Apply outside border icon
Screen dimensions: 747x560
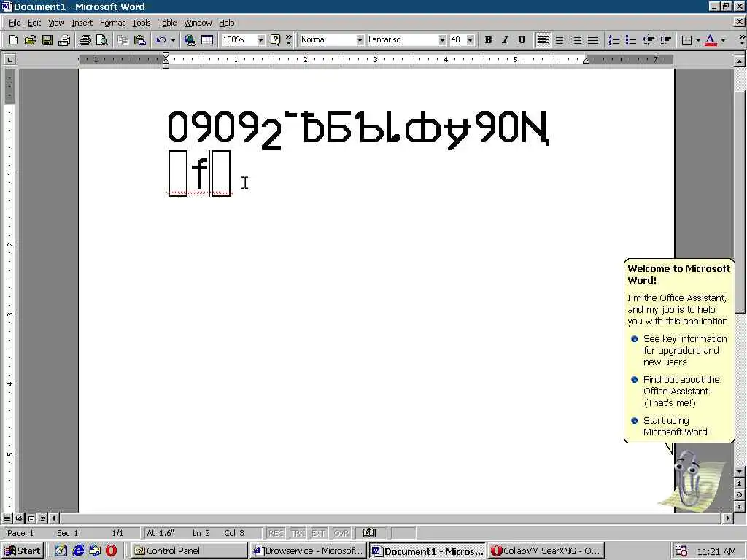[686, 40]
